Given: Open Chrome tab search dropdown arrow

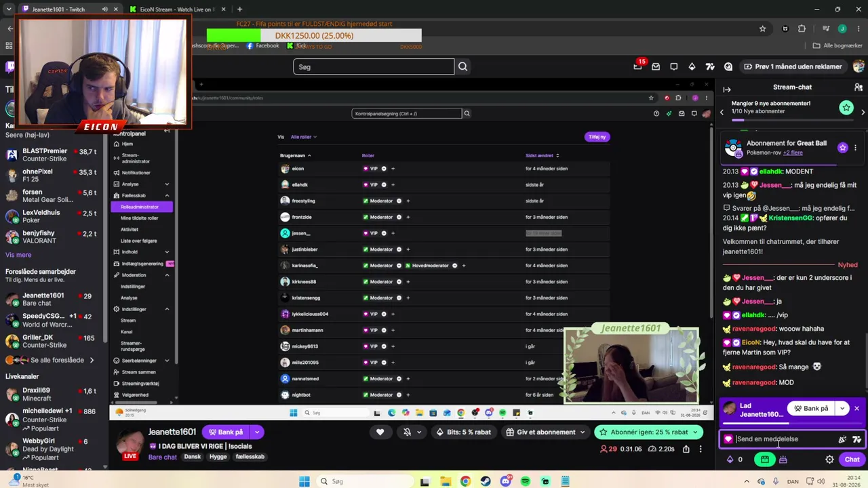Looking at the screenshot, I should click(x=9, y=9).
